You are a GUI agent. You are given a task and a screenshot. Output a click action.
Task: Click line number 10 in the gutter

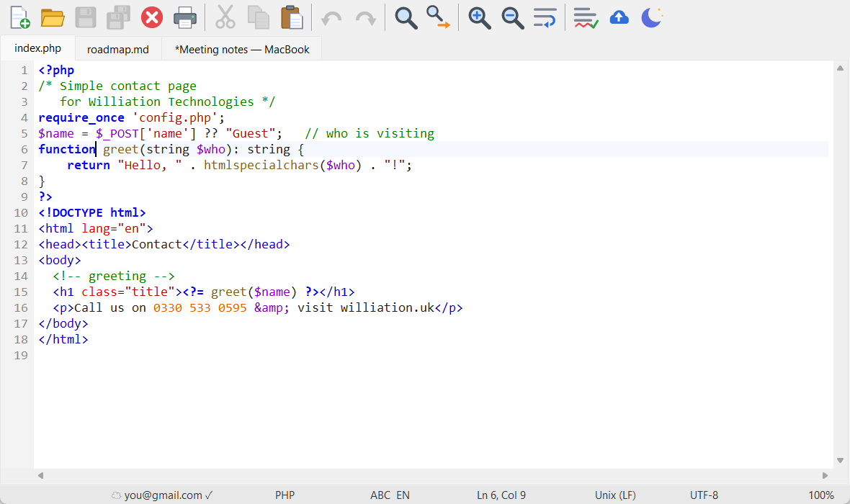coord(21,213)
